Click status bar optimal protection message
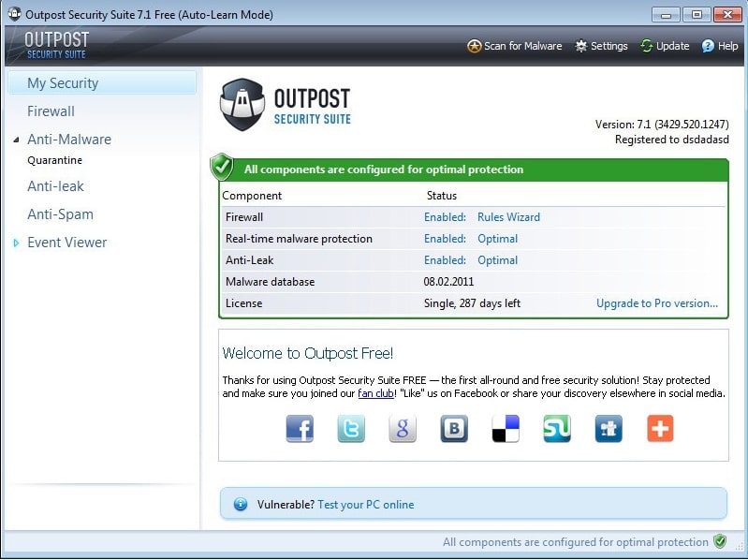The width and height of the screenshot is (748, 560). click(x=576, y=542)
